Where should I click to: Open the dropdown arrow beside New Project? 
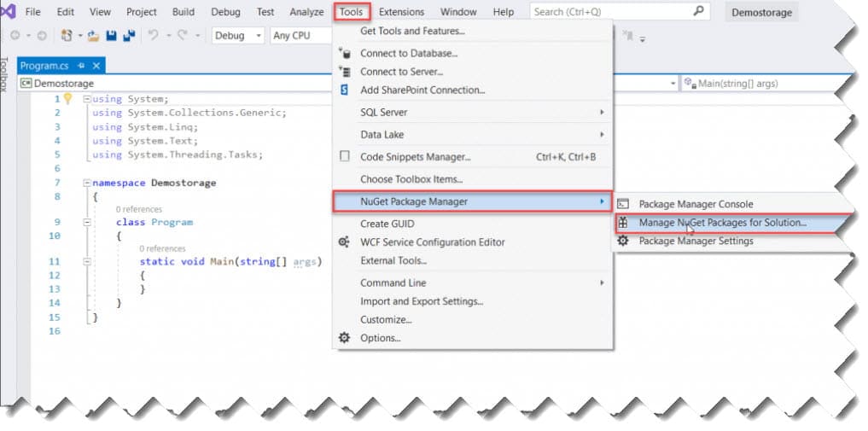coord(79,35)
